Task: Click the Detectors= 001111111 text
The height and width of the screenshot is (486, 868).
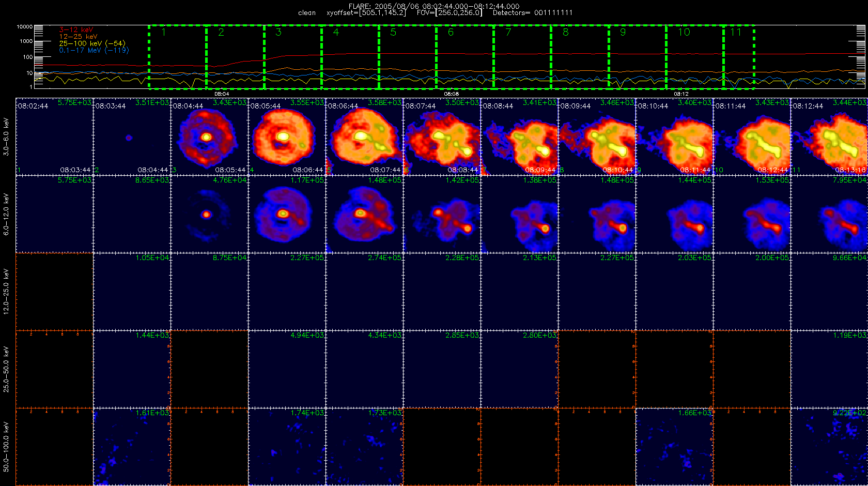Action: 533,13
